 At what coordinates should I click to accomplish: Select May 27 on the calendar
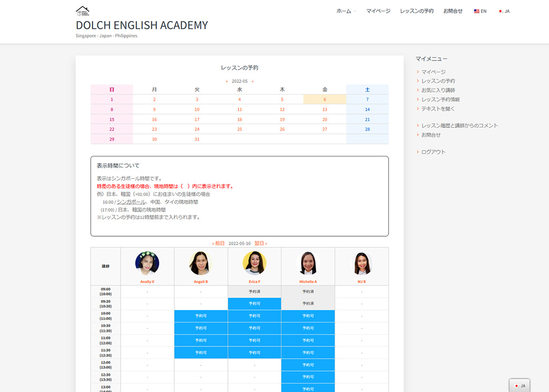tap(325, 129)
